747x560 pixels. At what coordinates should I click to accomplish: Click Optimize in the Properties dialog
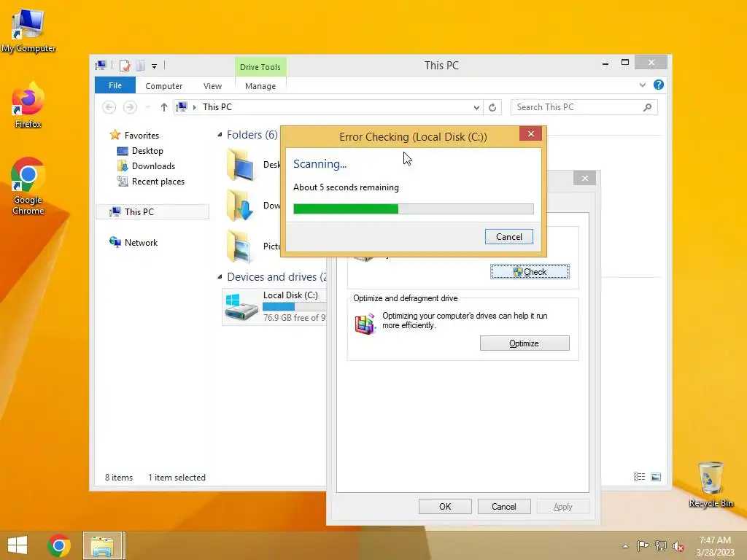pos(525,343)
